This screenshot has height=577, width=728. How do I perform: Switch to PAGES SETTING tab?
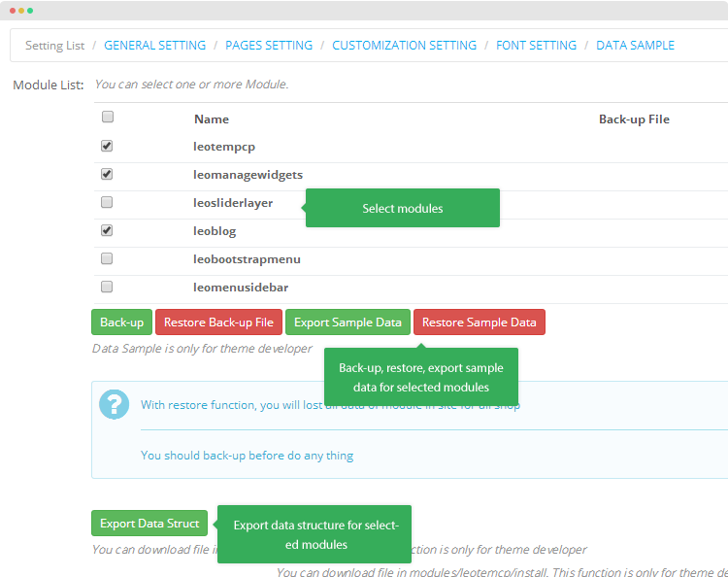[269, 45]
